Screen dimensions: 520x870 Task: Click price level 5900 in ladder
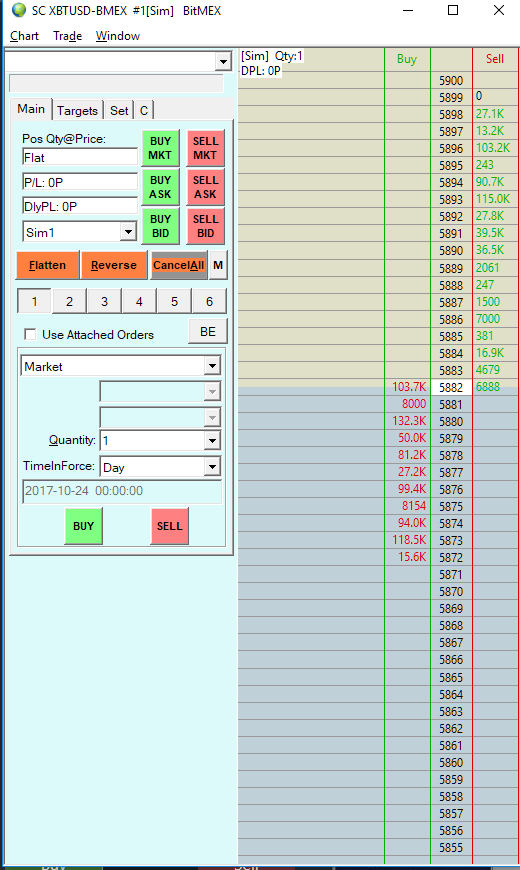(x=451, y=80)
